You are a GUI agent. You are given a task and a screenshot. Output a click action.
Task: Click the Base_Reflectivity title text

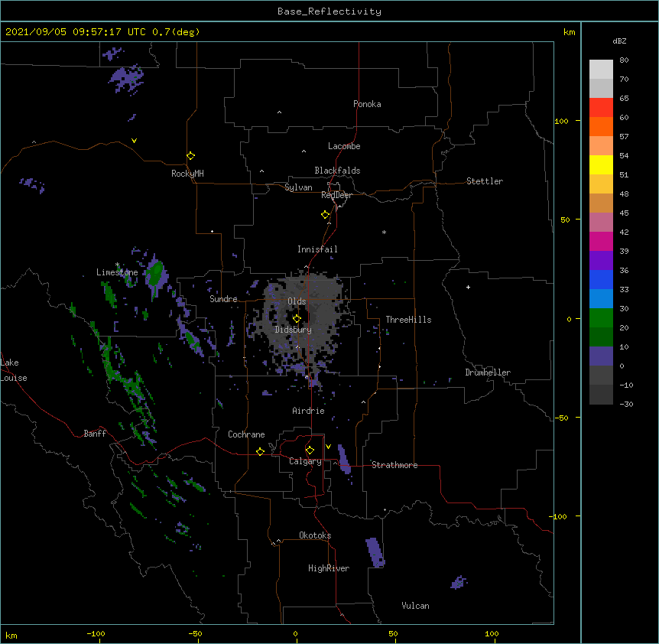(329, 11)
